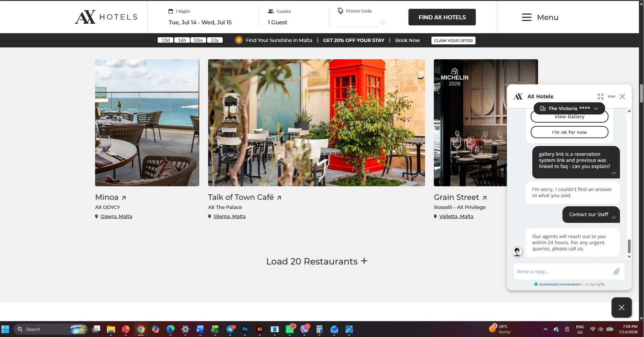Open the stay dates picker Tue, Jul 14
644x337 pixels.
(x=200, y=22)
